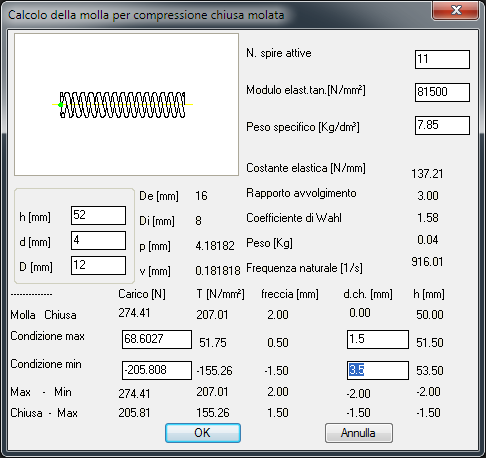Click the green point on the spring axis
The image size is (486, 458).
61,105
